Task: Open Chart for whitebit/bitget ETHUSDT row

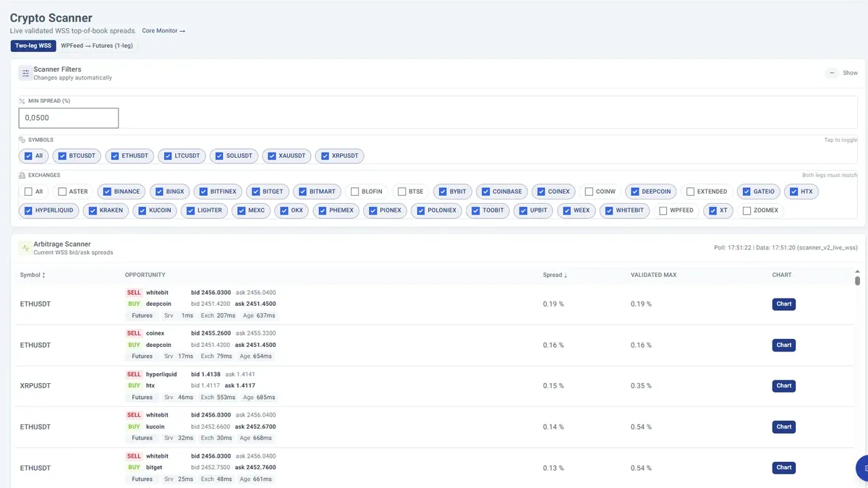Action: click(x=784, y=468)
